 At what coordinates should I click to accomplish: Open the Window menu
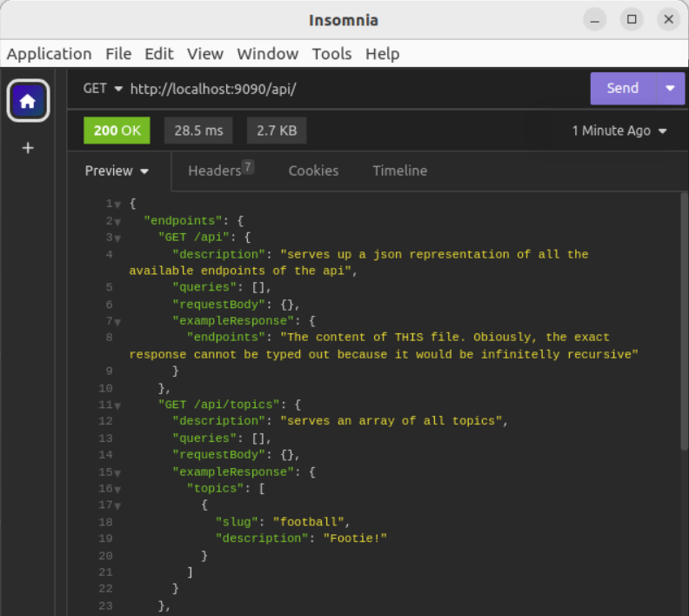268,54
